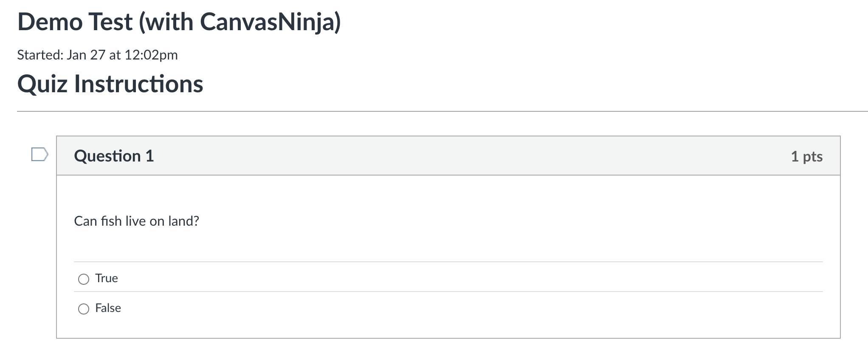Click the "Quiz Instructions" heading
The width and height of the screenshot is (868, 357).
point(110,84)
